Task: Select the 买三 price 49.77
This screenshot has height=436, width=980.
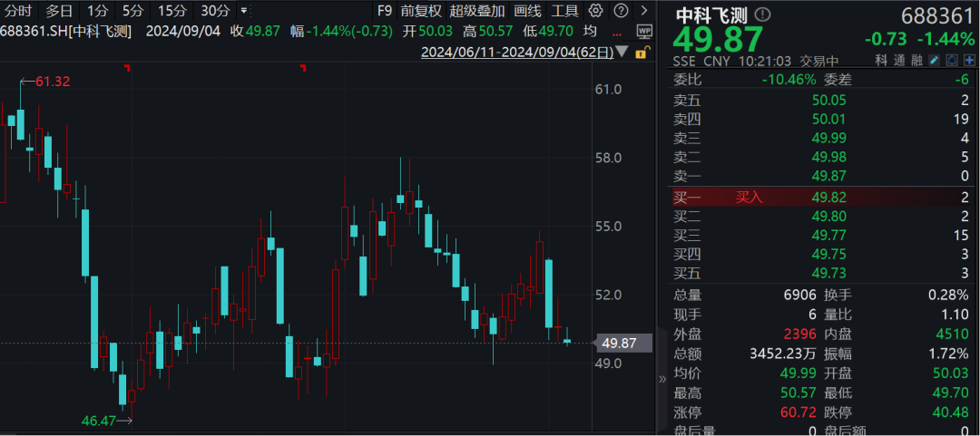Action: 828,236
